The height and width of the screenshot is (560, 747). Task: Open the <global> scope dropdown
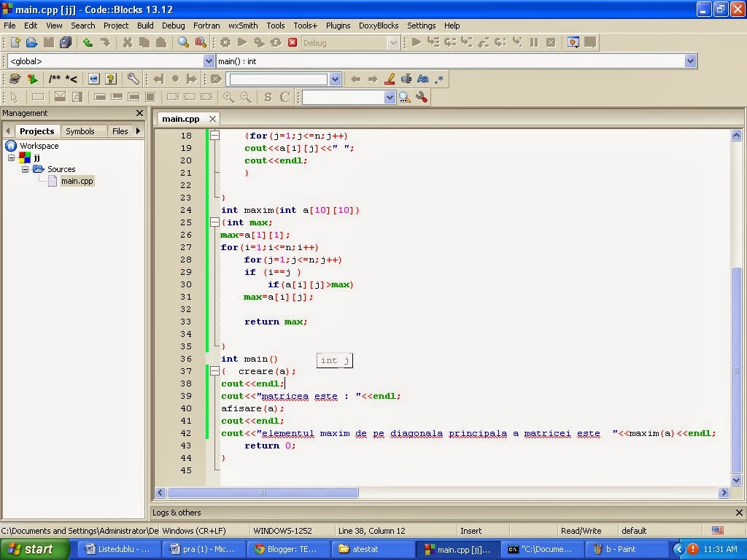tap(209, 61)
